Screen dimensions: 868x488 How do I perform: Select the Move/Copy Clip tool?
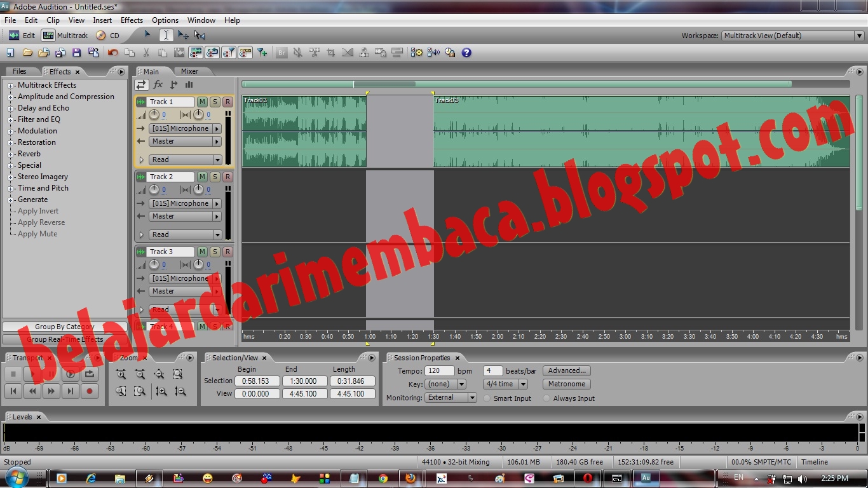coord(183,36)
